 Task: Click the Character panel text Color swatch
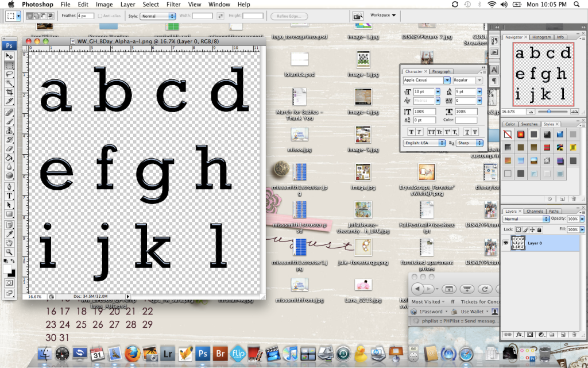point(466,120)
